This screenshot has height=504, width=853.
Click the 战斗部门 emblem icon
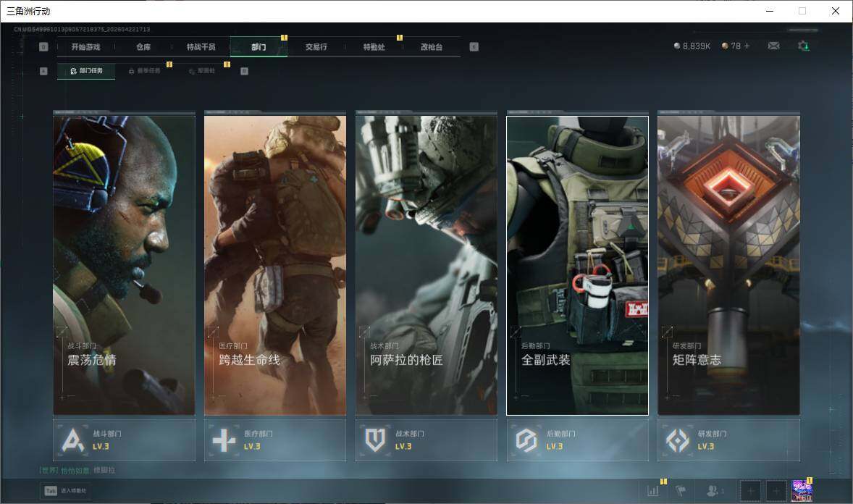click(x=73, y=440)
